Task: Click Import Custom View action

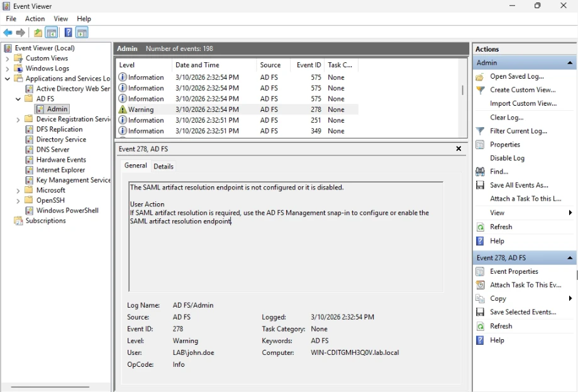Action: tap(523, 104)
